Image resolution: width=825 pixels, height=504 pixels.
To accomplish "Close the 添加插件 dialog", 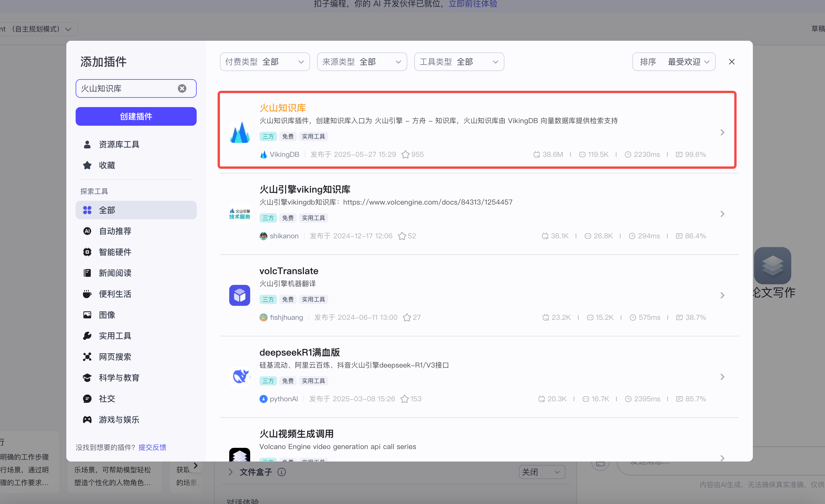I will [x=732, y=62].
